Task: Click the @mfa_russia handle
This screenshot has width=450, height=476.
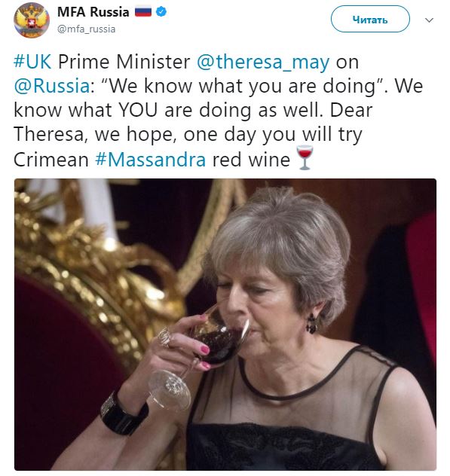Action: [x=86, y=29]
